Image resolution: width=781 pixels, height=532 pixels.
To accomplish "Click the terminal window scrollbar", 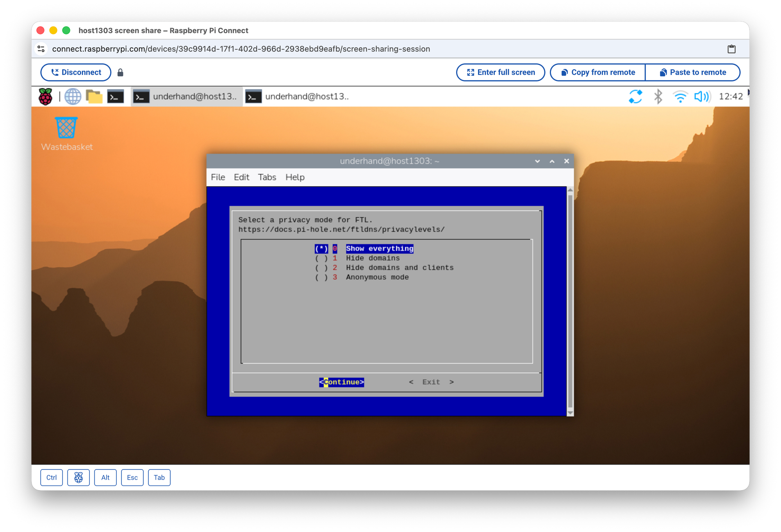I will coord(570,301).
